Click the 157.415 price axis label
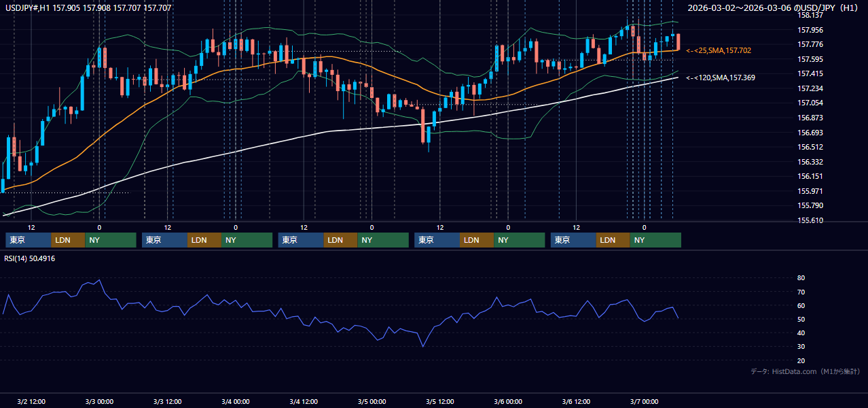This screenshot has height=408, width=868. point(810,73)
